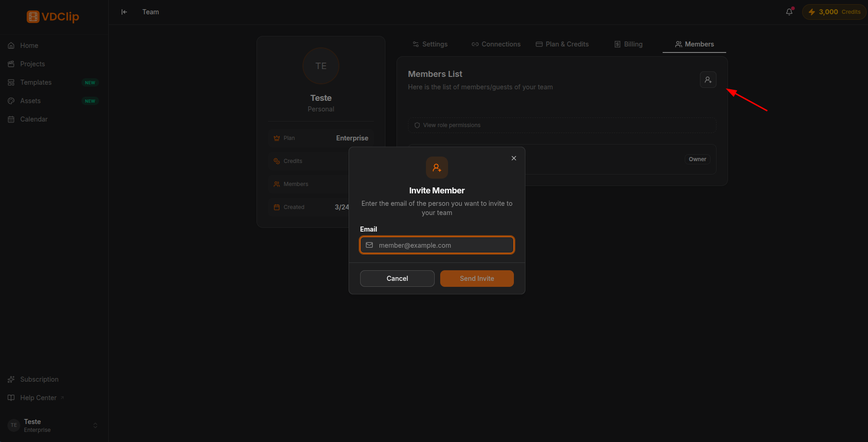The height and width of the screenshot is (442, 868).
Task: Click the Created calendar icon
Action: coord(277,207)
